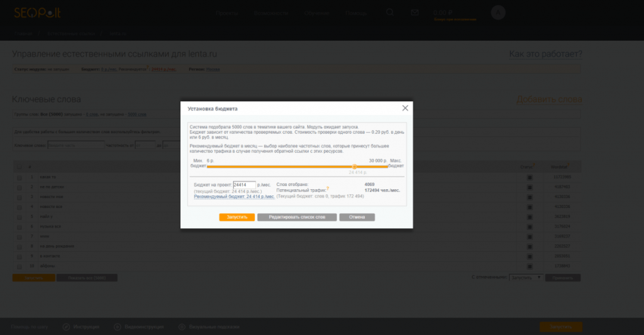Toggle the select-all checkbox in table header
644x335 pixels.
coord(19,167)
